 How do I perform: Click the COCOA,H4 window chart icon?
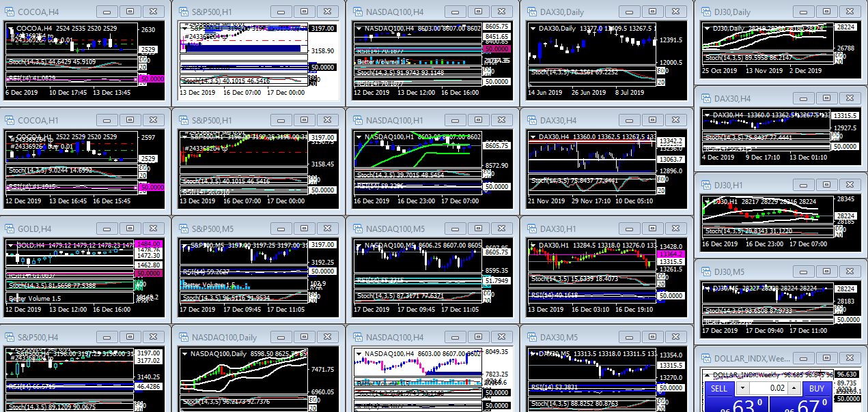pyautogui.click(x=9, y=12)
